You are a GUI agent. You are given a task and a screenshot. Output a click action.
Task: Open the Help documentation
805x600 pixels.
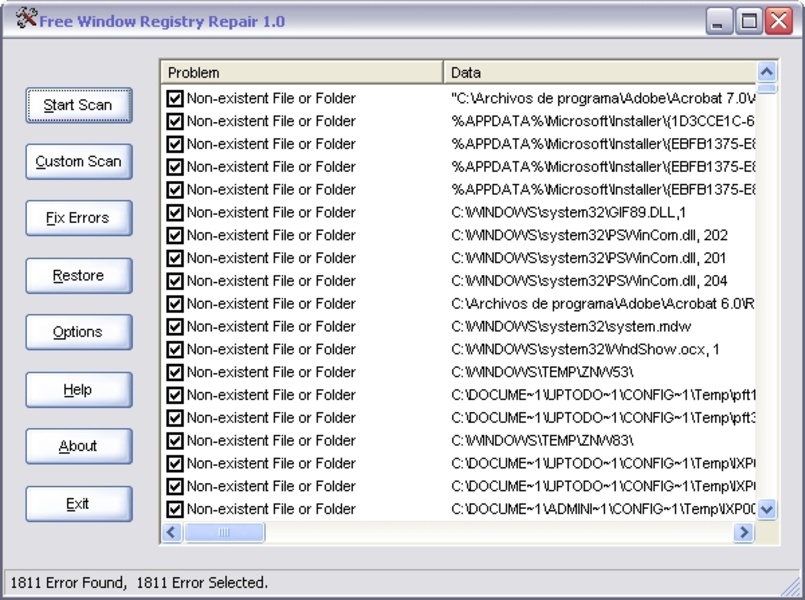pyautogui.click(x=78, y=389)
